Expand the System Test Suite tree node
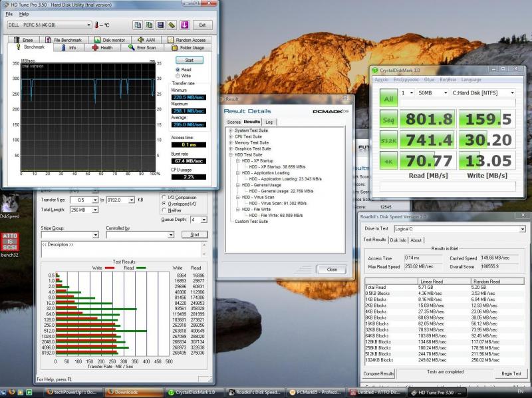Viewport: 532px width, 398px height. click(230, 130)
